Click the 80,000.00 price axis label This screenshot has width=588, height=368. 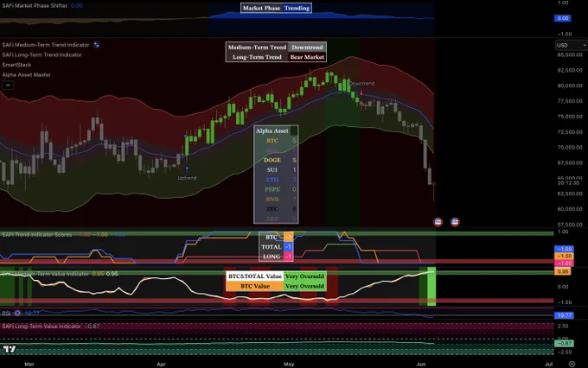[x=570, y=86]
